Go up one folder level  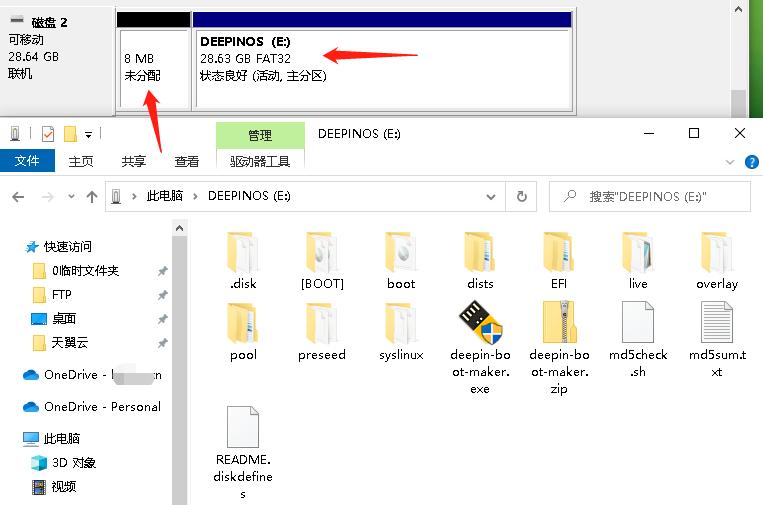[x=91, y=197]
